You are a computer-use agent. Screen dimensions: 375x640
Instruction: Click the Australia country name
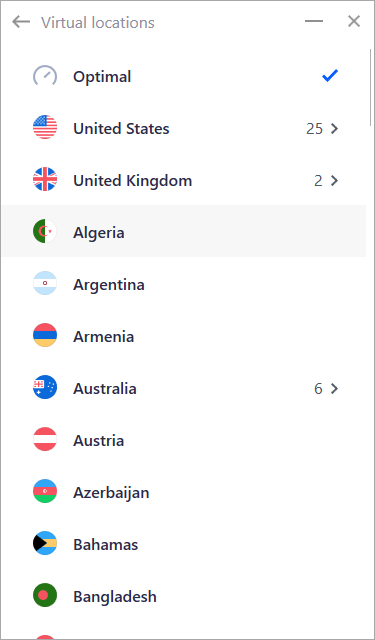click(105, 389)
